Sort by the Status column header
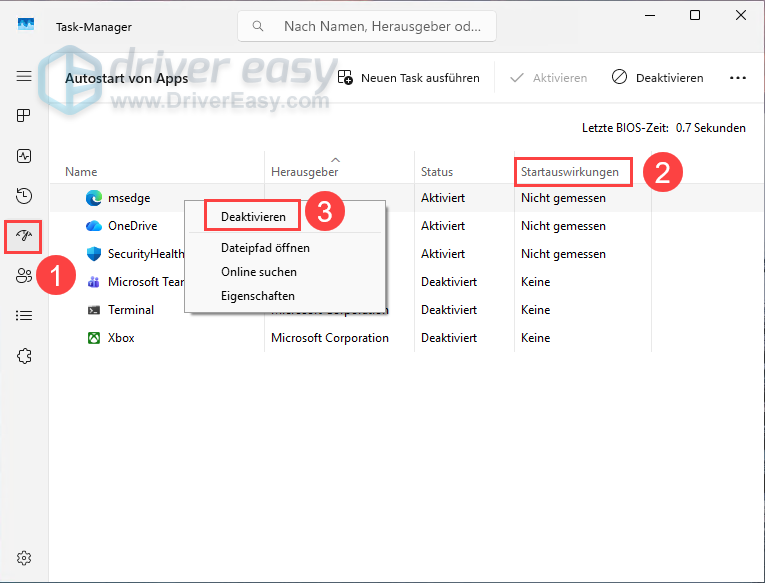Viewport: 765px width, 583px height. [x=437, y=172]
